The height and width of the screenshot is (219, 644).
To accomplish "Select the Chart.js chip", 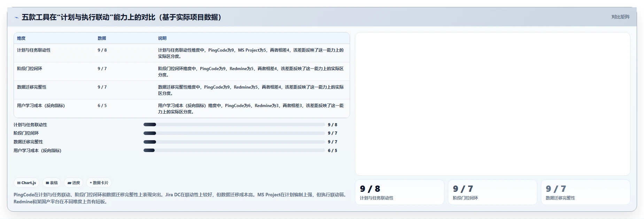I will tap(26, 183).
